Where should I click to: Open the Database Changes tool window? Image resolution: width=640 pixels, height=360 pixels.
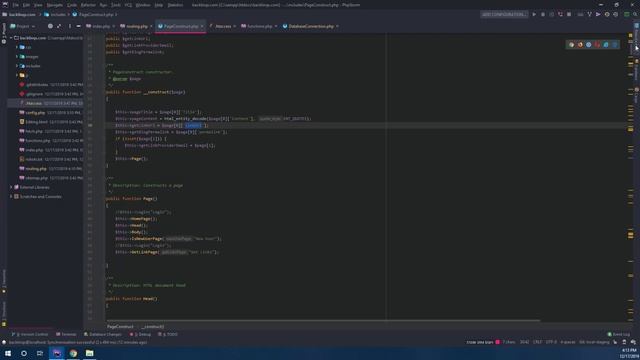(103, 334)
